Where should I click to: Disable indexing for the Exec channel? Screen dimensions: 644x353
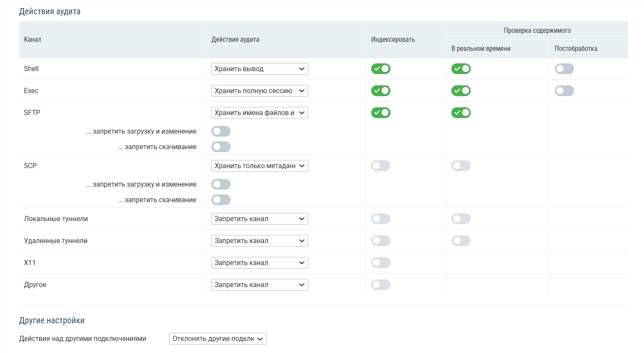click(381, 91)
